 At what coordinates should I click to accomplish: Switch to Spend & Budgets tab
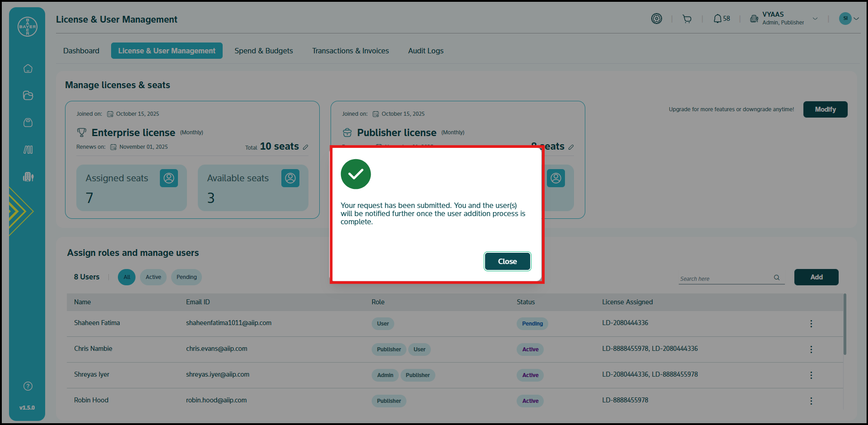(x=264, y=51)
